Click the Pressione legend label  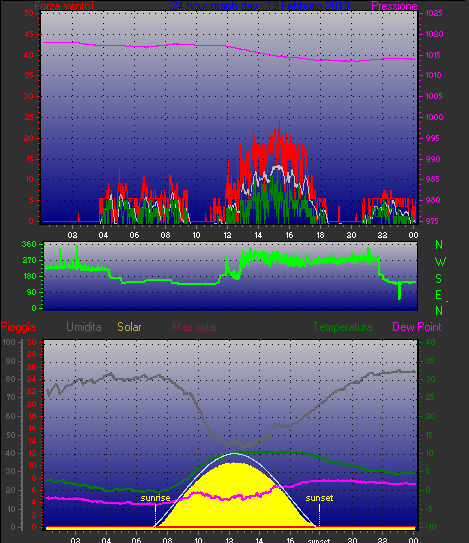pyautogui.click(x=394, y=6)
